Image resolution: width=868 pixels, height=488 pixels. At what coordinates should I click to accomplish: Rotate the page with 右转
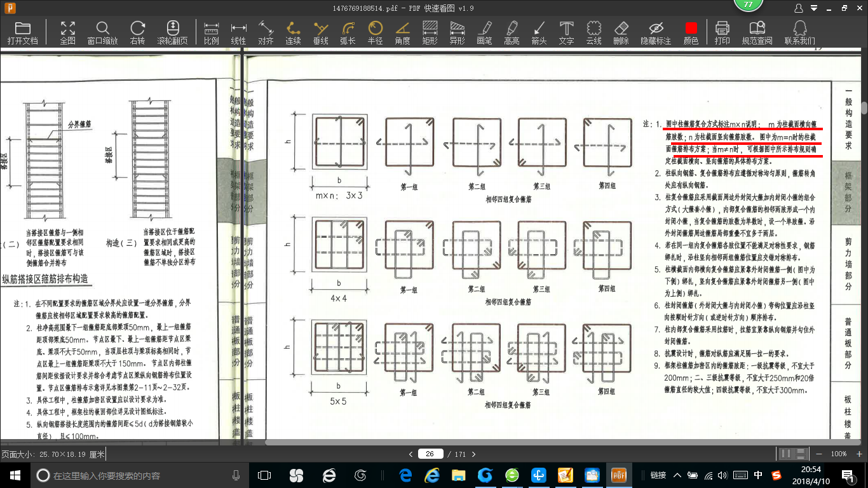(x=137, y=32)
